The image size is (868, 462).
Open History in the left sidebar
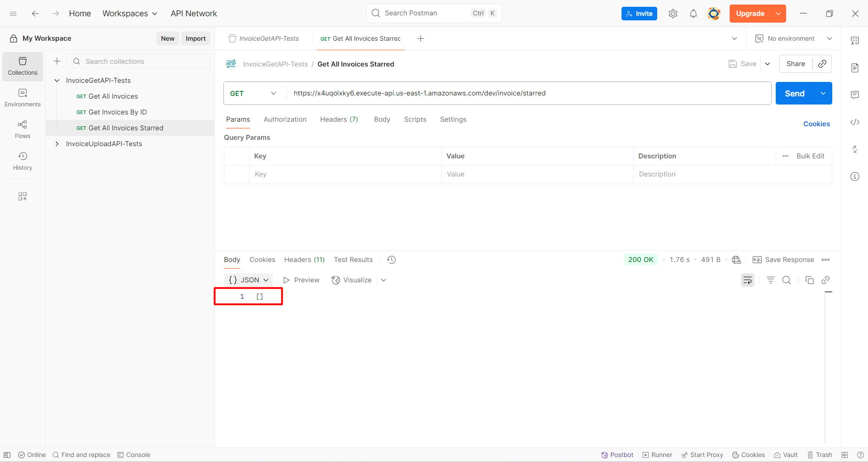[22, 161]
